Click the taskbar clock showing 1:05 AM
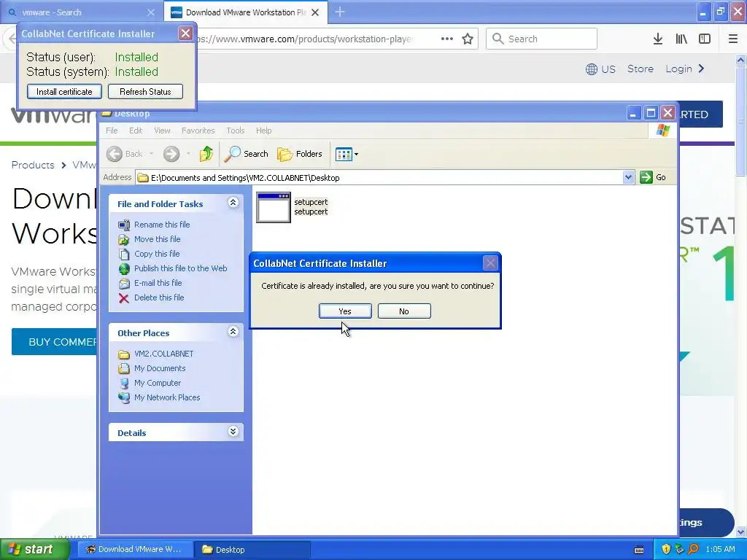 pos(720,549)
